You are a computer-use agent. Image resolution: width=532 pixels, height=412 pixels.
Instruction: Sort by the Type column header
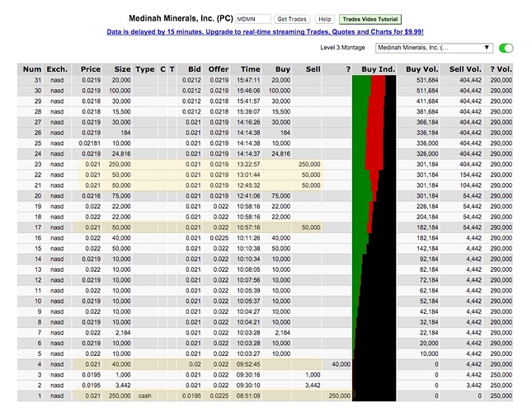point(145,69)
